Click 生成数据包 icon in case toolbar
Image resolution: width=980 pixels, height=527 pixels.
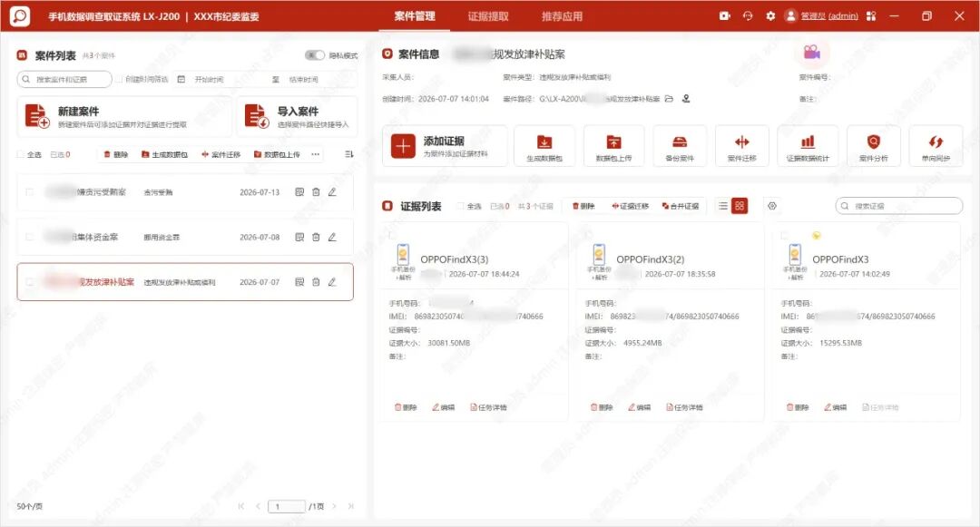coord(544,145)
